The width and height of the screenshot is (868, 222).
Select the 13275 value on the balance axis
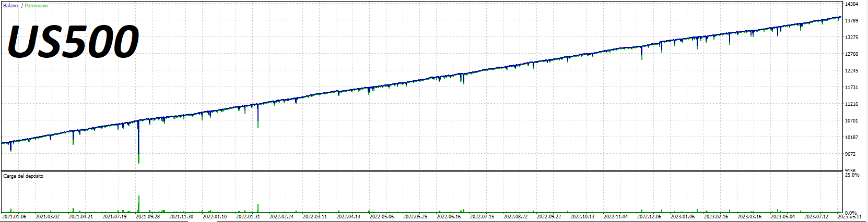852,38
